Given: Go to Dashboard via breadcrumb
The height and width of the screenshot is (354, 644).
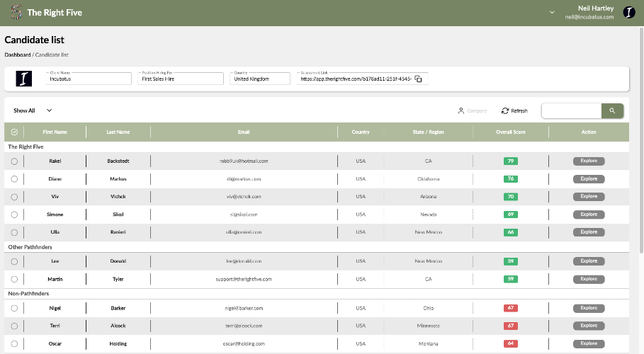Looking at the screenshot, I should 17,55.
